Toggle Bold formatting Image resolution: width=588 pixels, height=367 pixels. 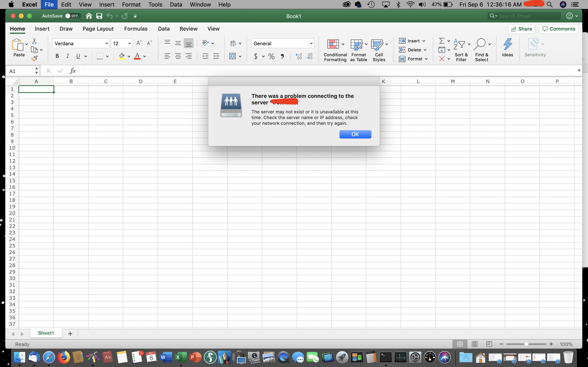[57, 56]
